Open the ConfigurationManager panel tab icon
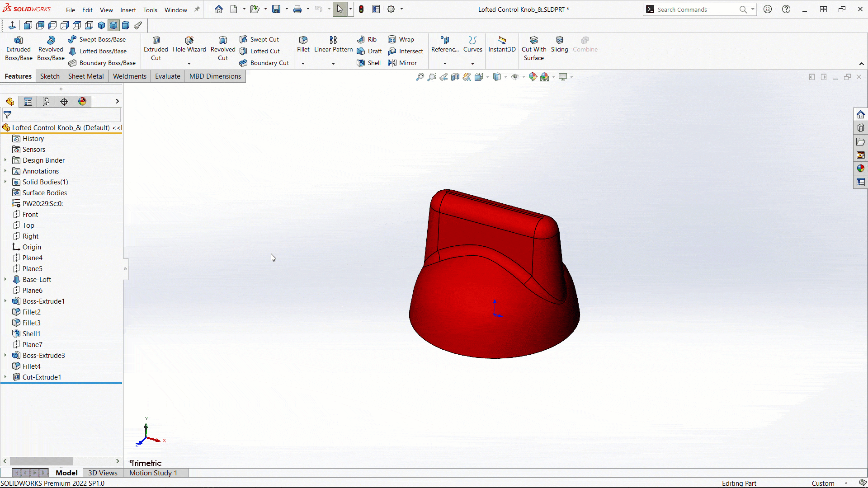The height and width of the screenshot is (488, 868). [46, 102]
